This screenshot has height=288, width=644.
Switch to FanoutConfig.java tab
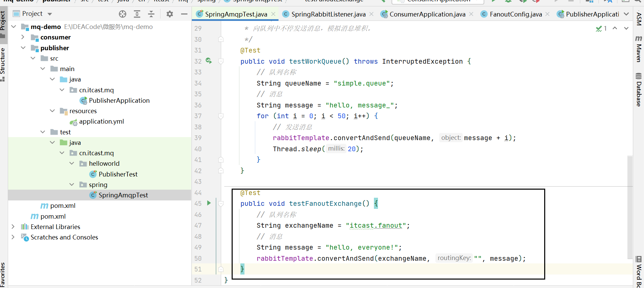(x=516, y=14)
